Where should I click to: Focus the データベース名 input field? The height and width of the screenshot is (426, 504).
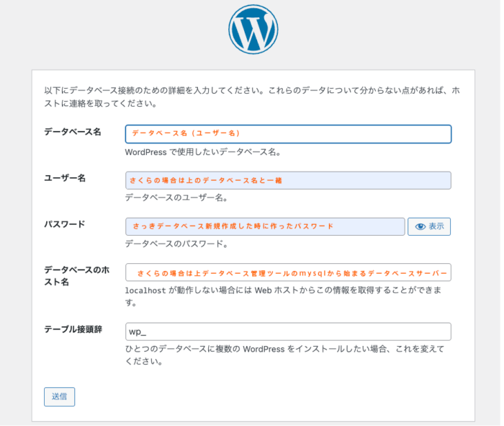[x=288, y=134]
